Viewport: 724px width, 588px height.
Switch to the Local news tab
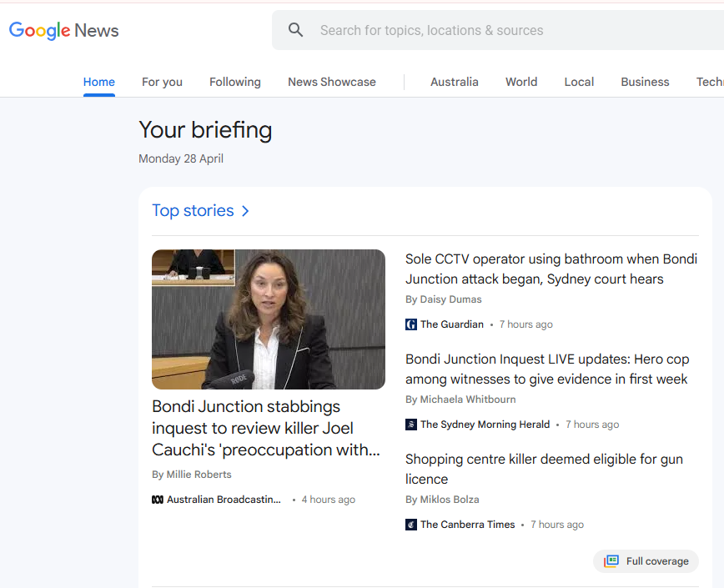coord(579,82)
